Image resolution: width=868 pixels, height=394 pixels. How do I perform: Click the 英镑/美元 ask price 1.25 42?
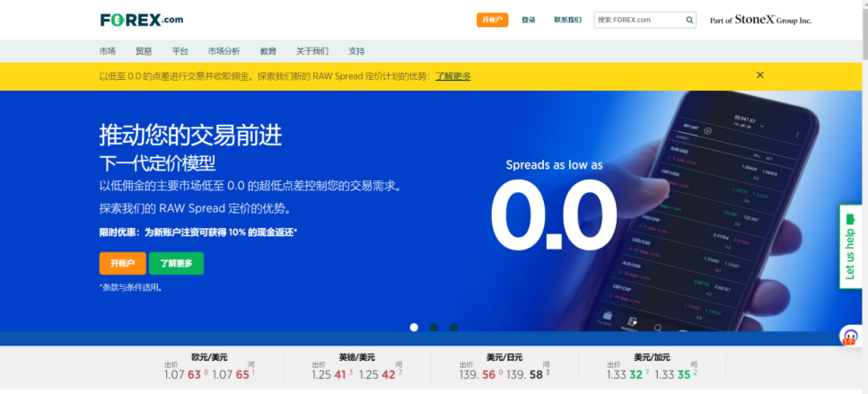pos(381,374)
